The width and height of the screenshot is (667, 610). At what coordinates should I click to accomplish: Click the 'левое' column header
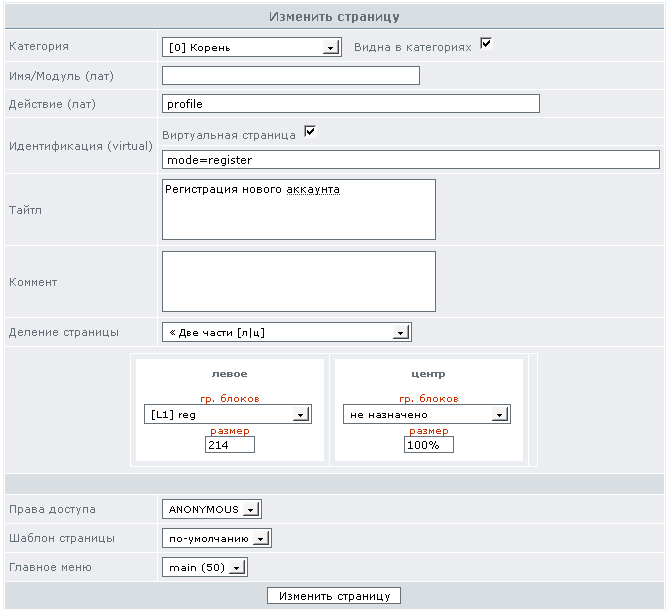[229, 374]
